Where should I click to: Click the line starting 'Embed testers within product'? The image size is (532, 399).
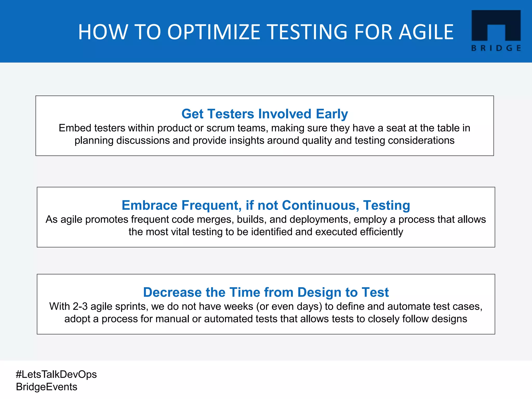264,128
